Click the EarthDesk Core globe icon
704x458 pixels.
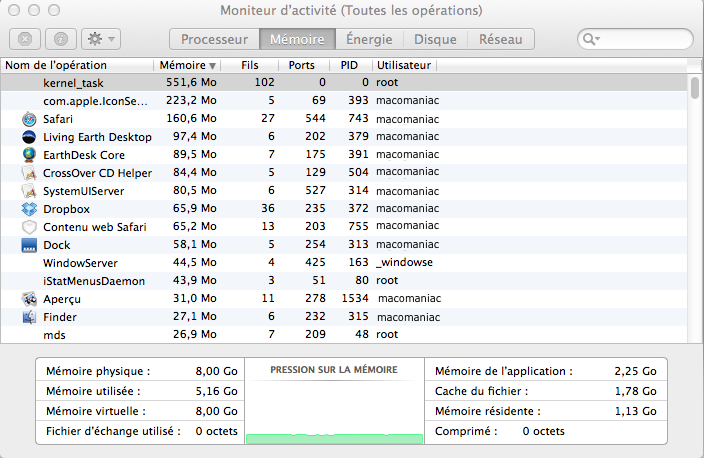[29, 155]
